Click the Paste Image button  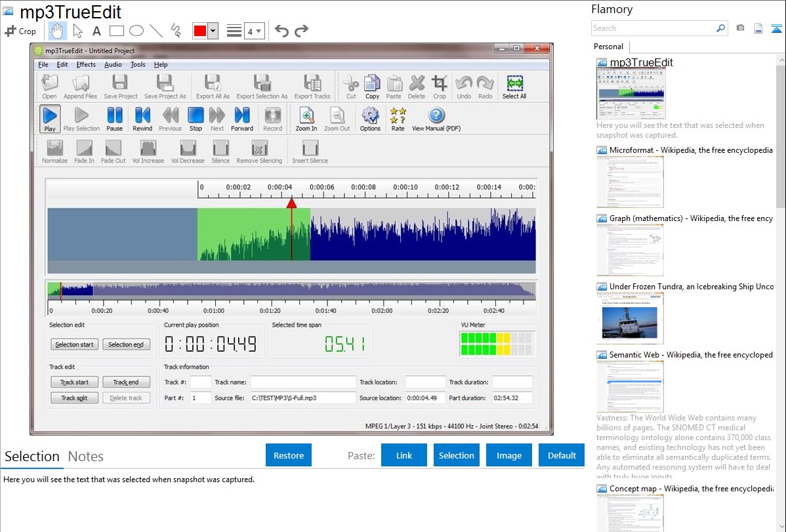tap(508, 455)
